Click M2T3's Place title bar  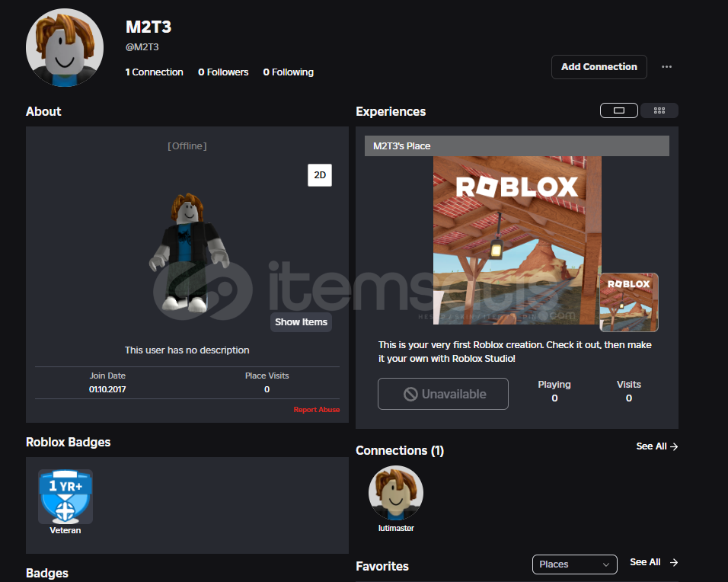[517, 145]
